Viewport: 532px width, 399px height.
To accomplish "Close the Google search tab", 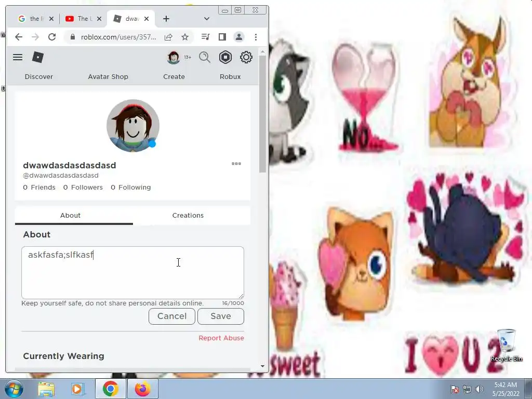I will 51,19.
